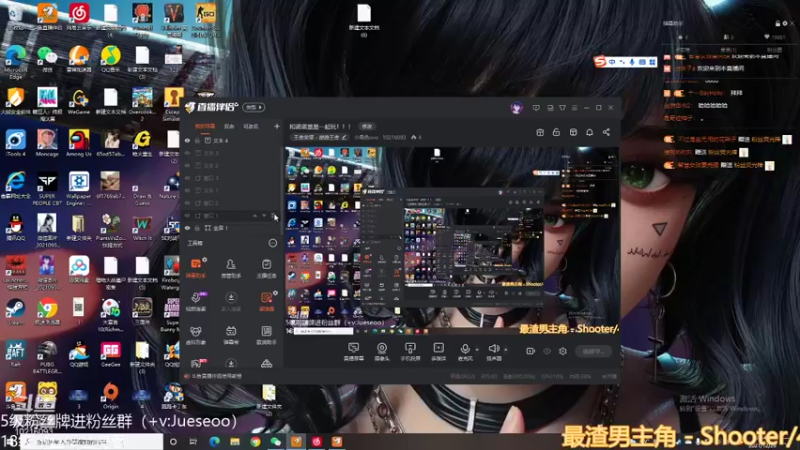Open the hamburger menu in title bar

pos(574,108)
